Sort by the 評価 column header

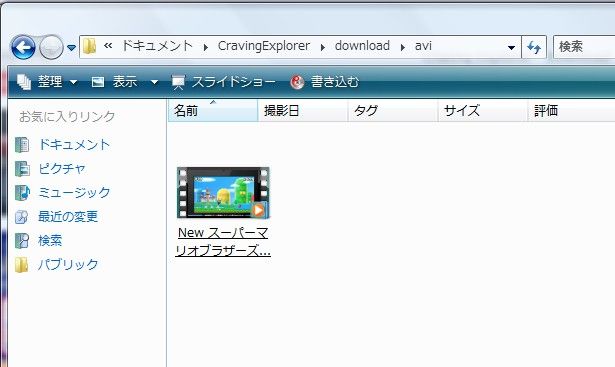point(571,111)
